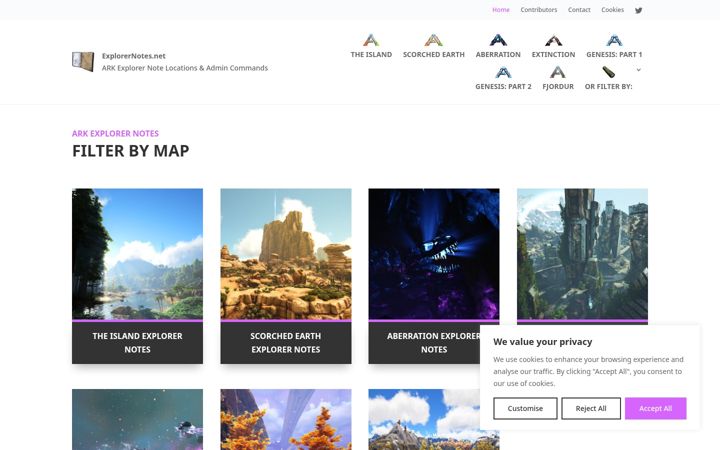Viewport: 720px width, 450px height.
Task: Select the Genesis: Part 2 logo icon
Action: pyautogui.click(x=503, y=73)
